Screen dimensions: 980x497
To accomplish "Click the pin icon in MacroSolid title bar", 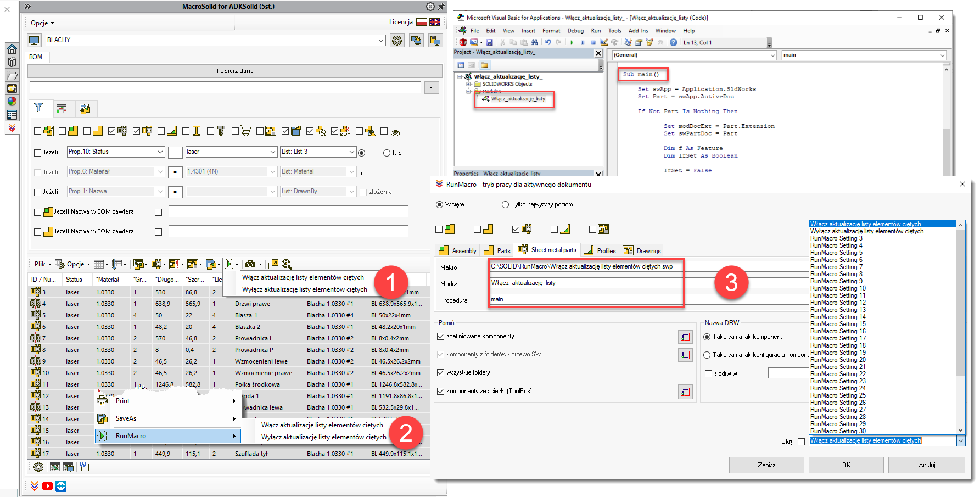I will click(441, 7).
